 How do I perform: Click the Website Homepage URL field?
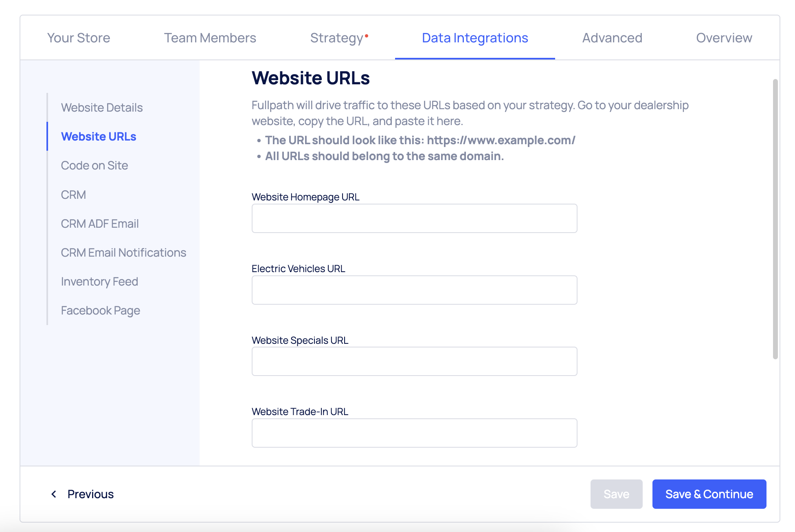(414, 218)
